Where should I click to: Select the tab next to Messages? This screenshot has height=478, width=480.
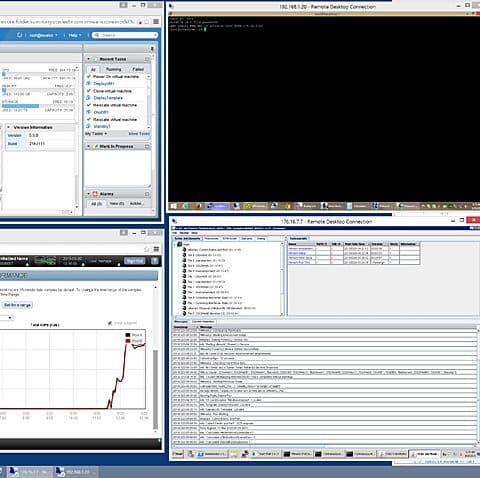pyautogui.click(x=203, y=322)
